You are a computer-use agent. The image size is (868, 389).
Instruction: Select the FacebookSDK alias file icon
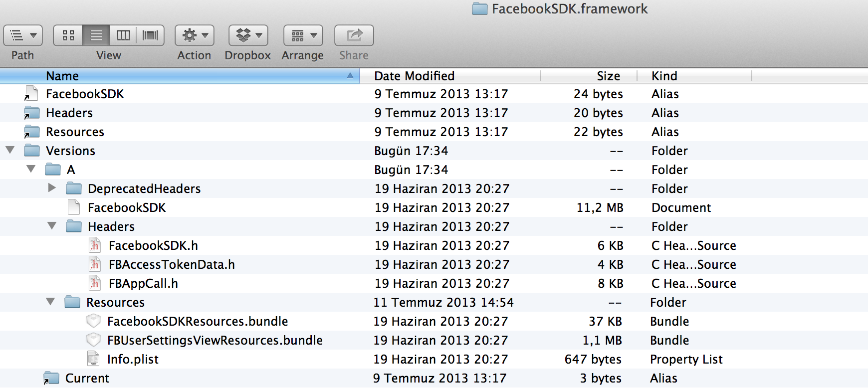point(31,93)
